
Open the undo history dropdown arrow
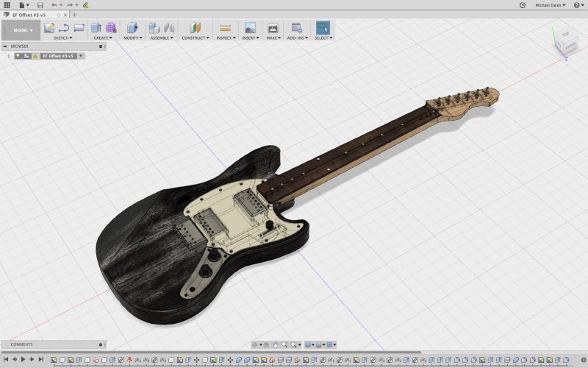tap(61, 5)
